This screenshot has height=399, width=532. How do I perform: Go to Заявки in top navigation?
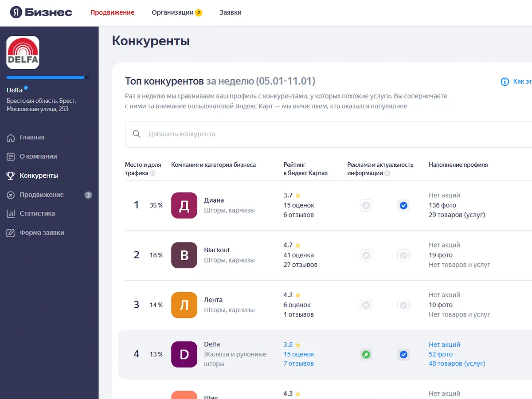231,12
